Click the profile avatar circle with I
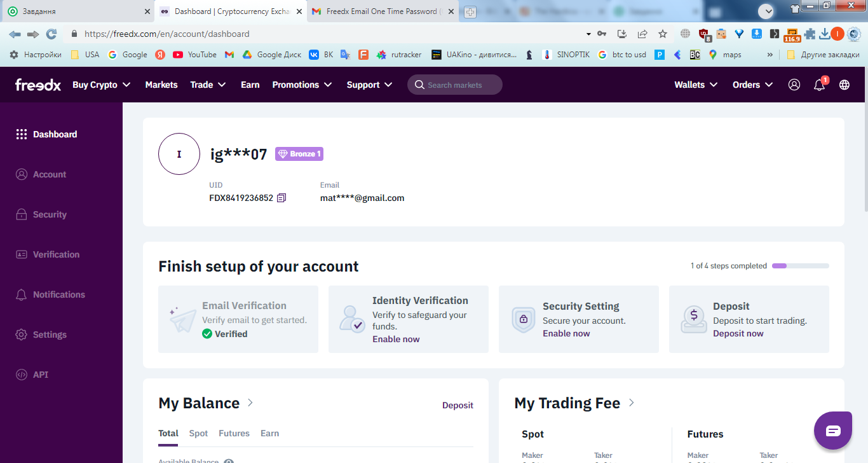 point(179,154)
